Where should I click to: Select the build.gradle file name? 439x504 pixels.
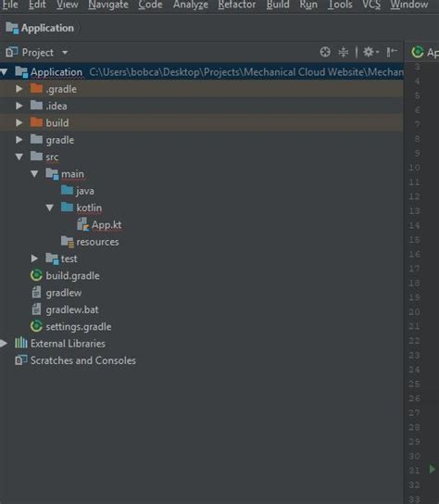(x=72, y=276)
